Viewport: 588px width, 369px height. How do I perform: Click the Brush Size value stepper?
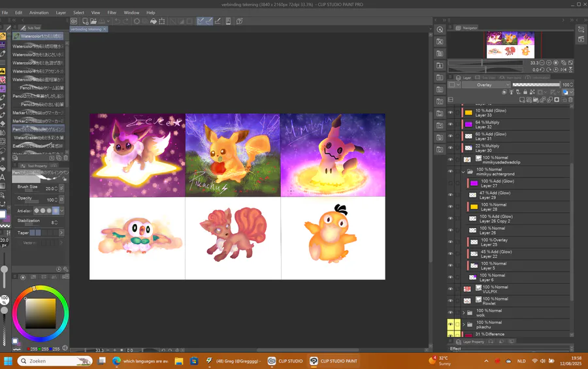point(56,189)
